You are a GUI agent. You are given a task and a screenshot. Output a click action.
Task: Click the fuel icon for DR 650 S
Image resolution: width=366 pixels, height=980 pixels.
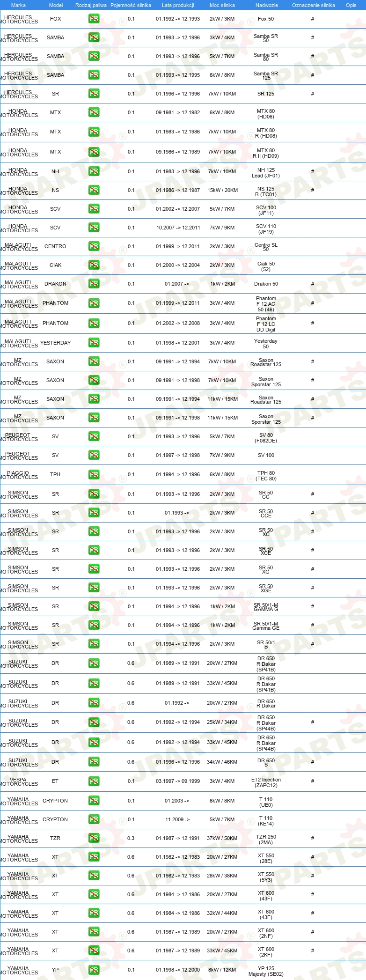point(94,762)
